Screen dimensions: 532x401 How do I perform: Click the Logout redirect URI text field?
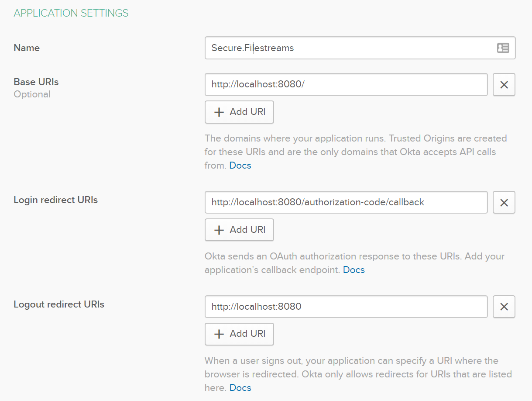tap(346, 307)
